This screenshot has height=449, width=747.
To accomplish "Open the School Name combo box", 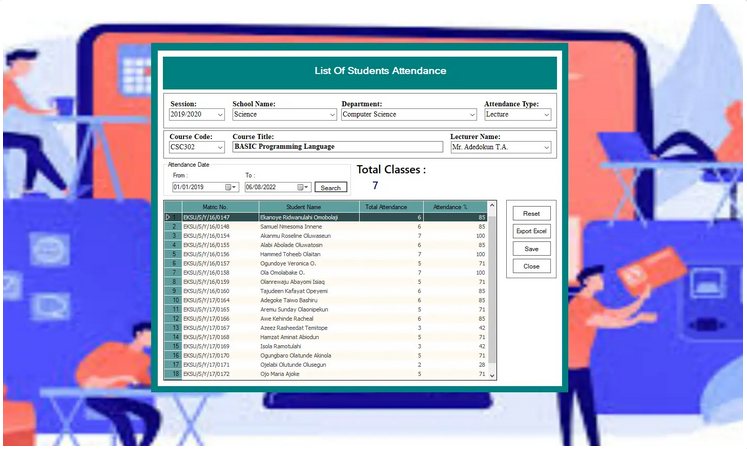I will click(x=329, y=115).
